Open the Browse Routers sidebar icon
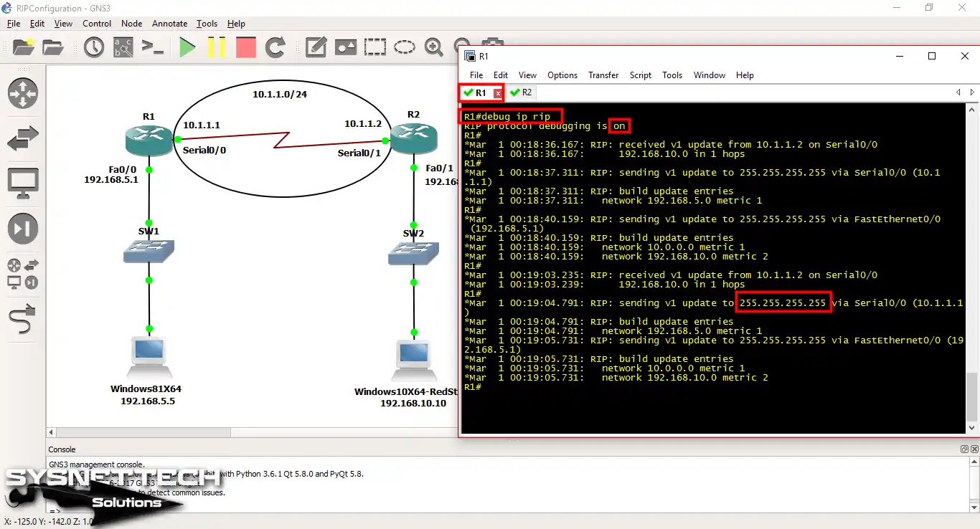This screenshot has width=980, height=529. point(22,93)
